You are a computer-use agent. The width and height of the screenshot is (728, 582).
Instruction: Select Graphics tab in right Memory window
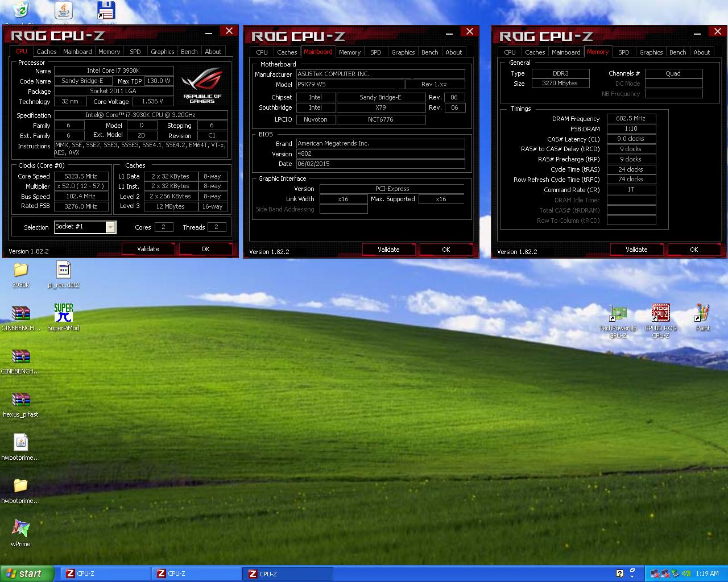651,52
